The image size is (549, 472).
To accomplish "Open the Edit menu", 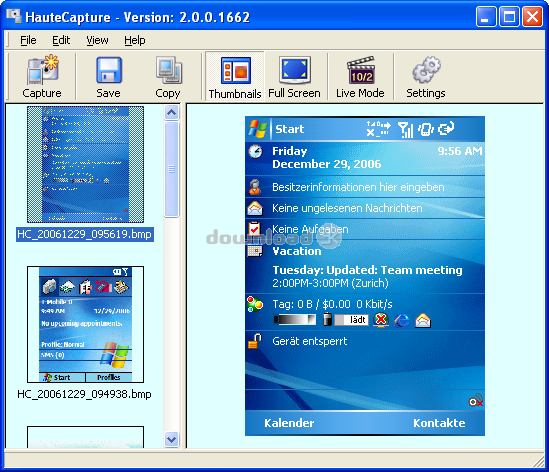I will click(x=61, y=40).
